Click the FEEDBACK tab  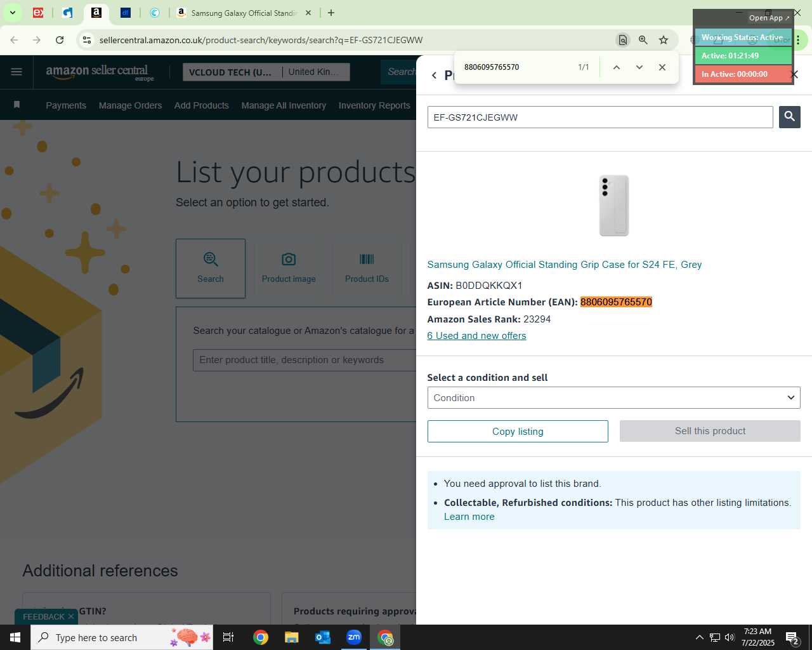point(44,616)
